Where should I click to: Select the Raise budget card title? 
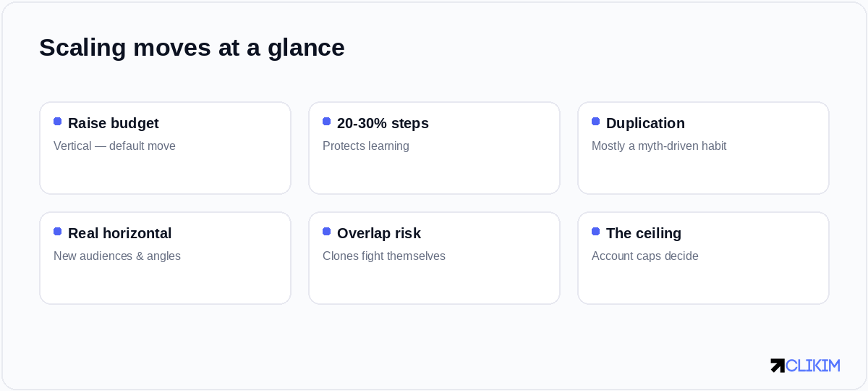[x=114, y=123]
